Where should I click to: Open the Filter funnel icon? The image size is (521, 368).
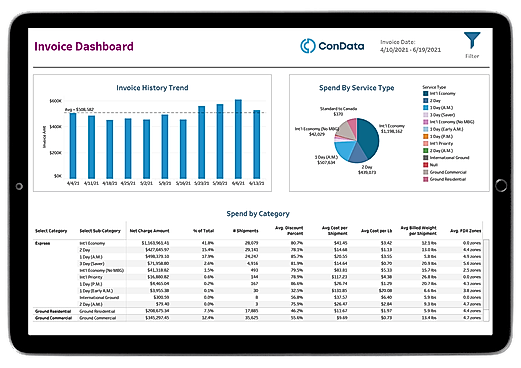coord(472,40)
